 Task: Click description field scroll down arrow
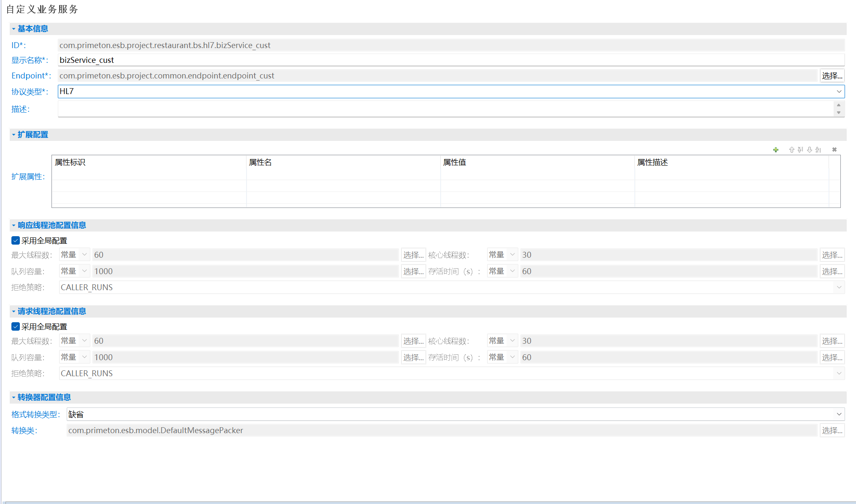(839, 113)
